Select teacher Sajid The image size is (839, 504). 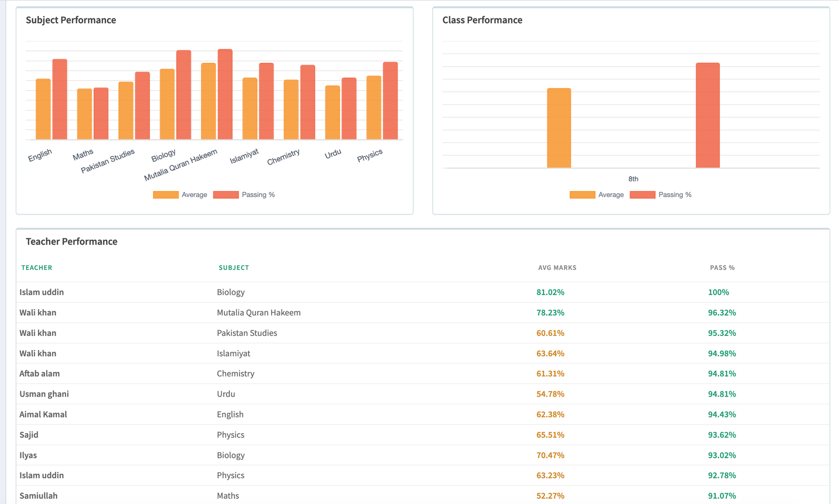coord(29,435)
